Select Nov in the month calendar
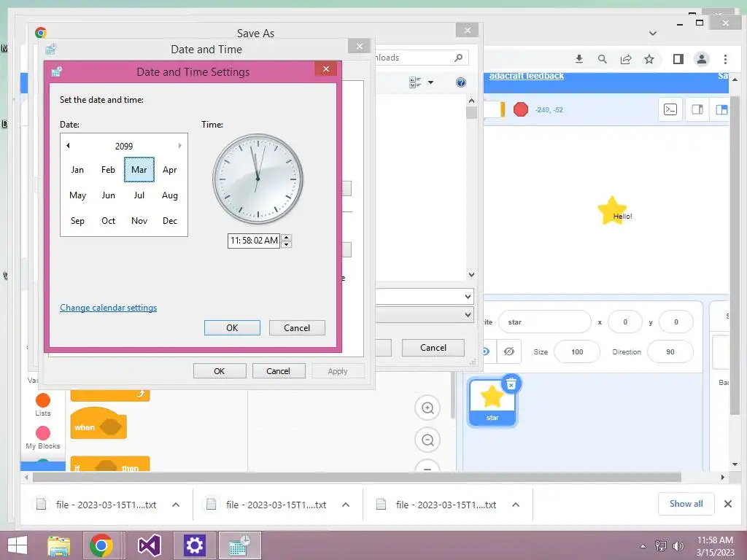 139,221
